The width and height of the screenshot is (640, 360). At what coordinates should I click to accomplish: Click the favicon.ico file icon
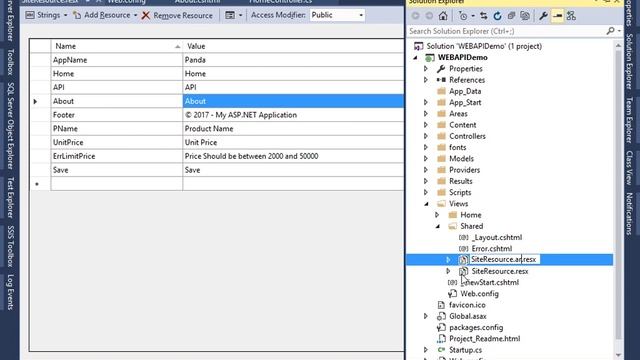[441, 305]
